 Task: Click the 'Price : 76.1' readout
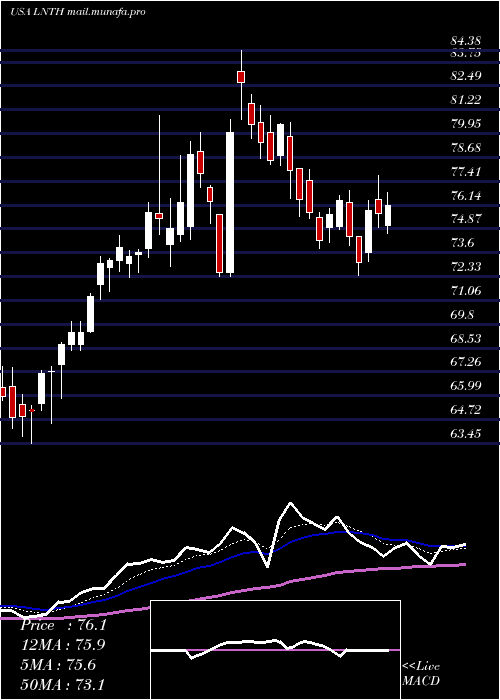(63, 625)
